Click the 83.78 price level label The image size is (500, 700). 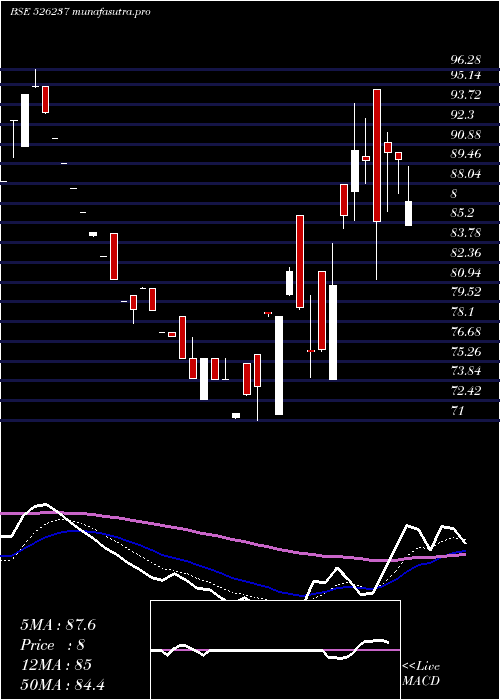[466, 233]
